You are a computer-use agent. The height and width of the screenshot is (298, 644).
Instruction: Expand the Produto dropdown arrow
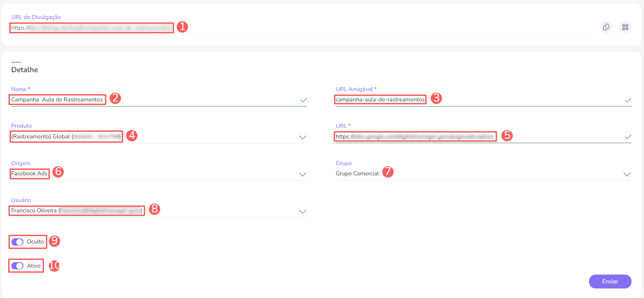(x=302, y=137)
